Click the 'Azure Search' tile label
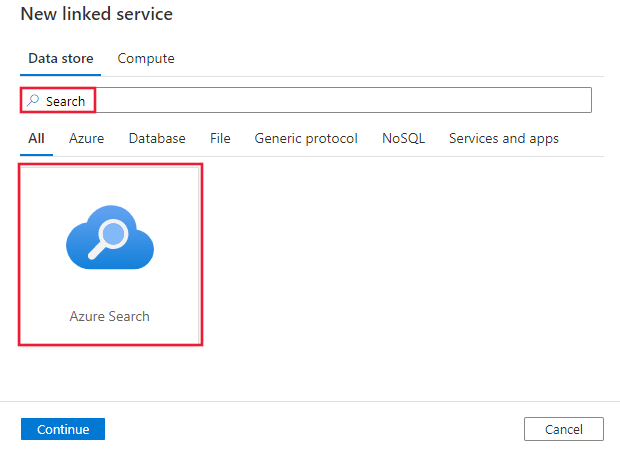This screenshot has width=620, height=453. point(110,316)
